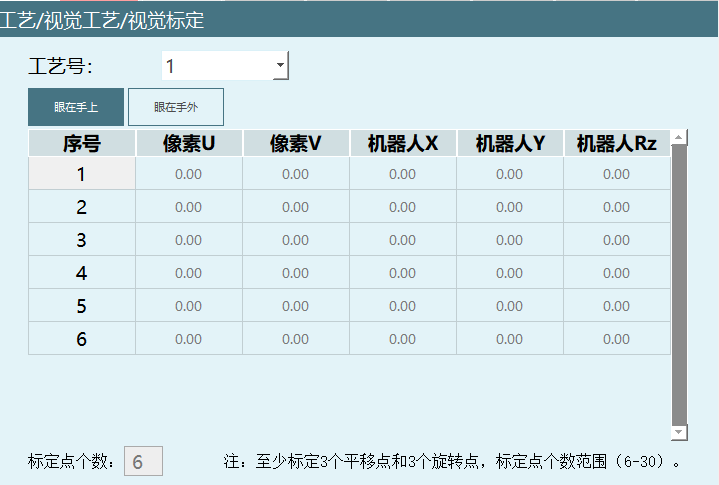This screenshot has height=485, width=719.
Task: Click the table vertical scrollbar thumb
Action: [x=679, y=280]
